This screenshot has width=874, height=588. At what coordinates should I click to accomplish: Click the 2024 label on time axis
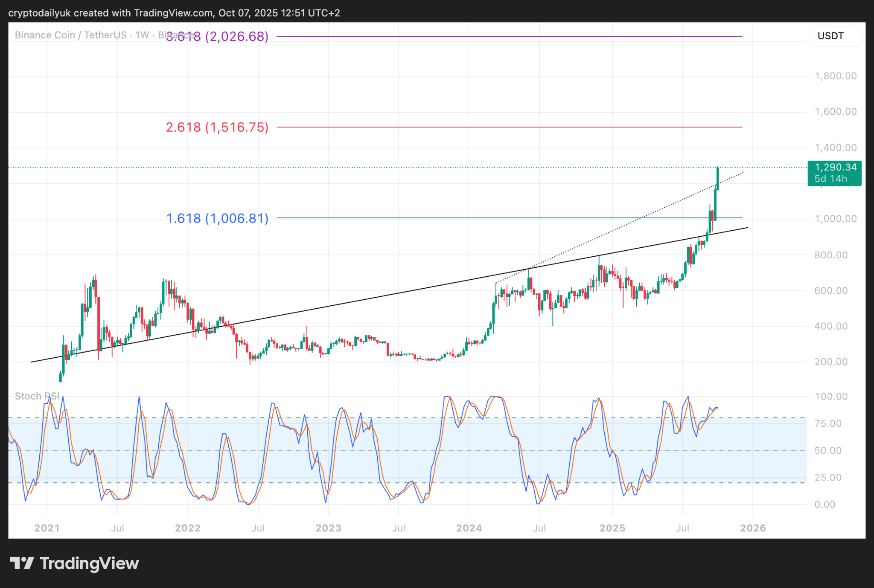pos(469,528)
